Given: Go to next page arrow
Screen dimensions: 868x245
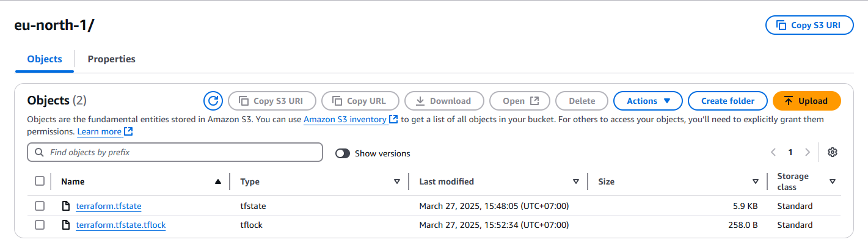Looking at the screenshot, I should pos(808,152).
